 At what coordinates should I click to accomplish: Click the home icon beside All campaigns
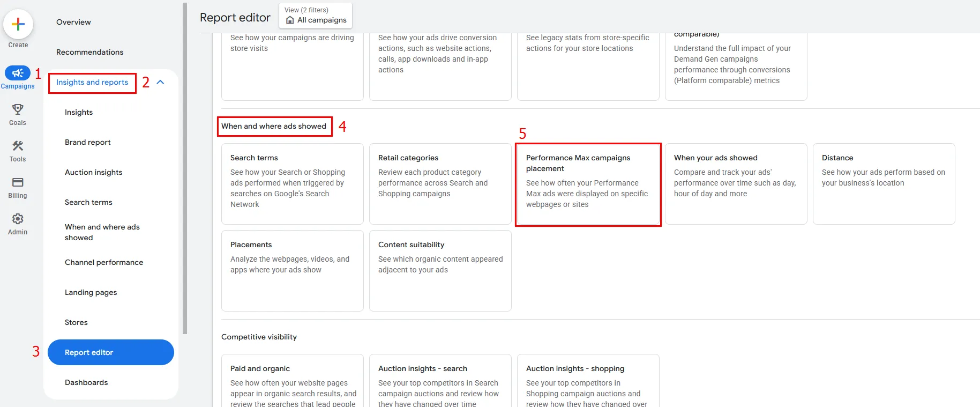[x=290, y=20]
